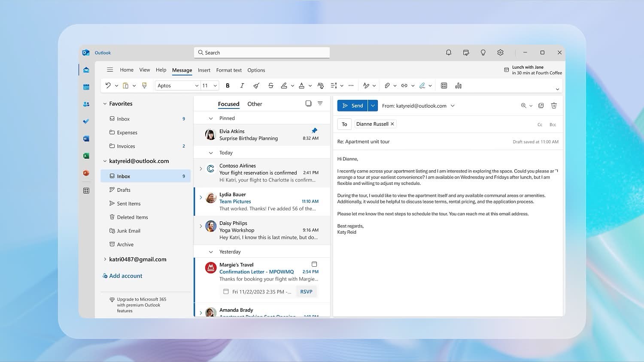The height and width of the screenshot is (362, 644).
Task: Open the text highlight color picker
Action: (x=292, y=85)
